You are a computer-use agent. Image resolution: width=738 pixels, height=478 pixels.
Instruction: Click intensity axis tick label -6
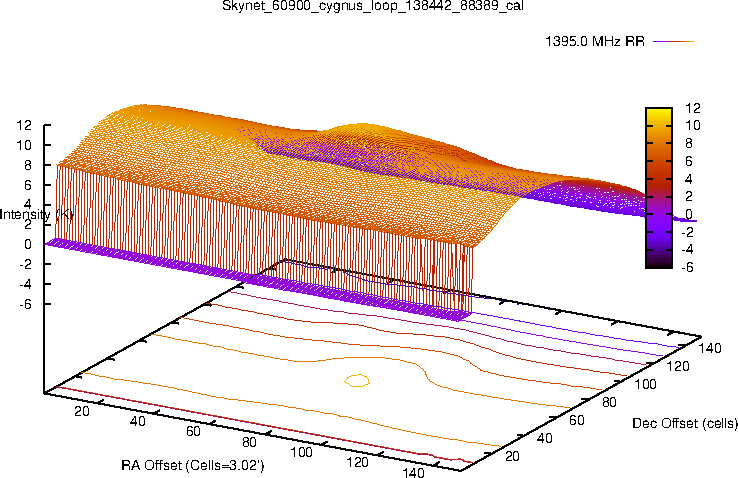tap(25, 304)
